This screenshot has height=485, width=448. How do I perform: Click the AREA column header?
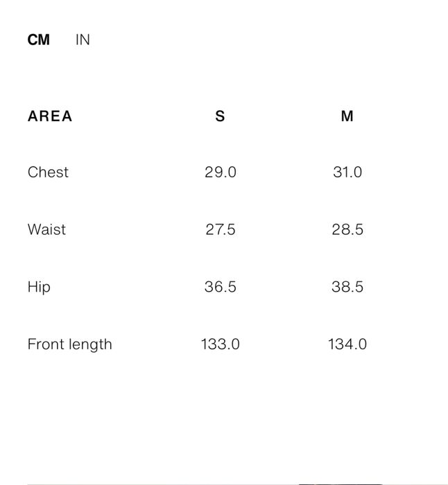(x=50, y=116)
